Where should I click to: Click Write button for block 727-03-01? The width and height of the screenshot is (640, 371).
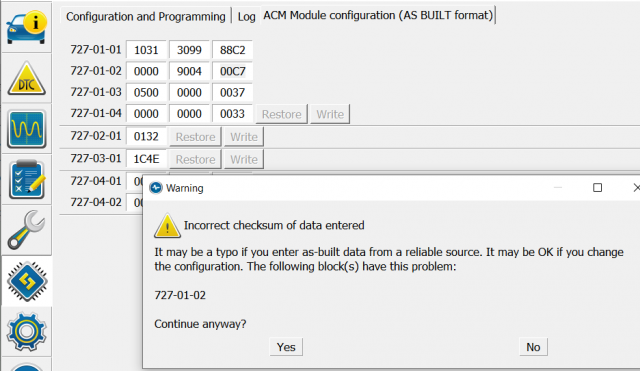pos(244,159)
